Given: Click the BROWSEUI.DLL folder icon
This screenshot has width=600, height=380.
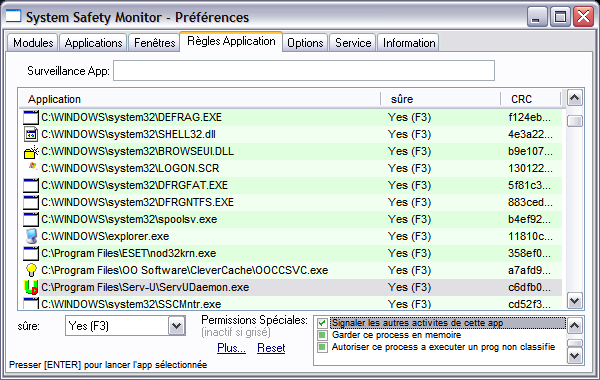Looking at the screenshot, I should point(31,152).
